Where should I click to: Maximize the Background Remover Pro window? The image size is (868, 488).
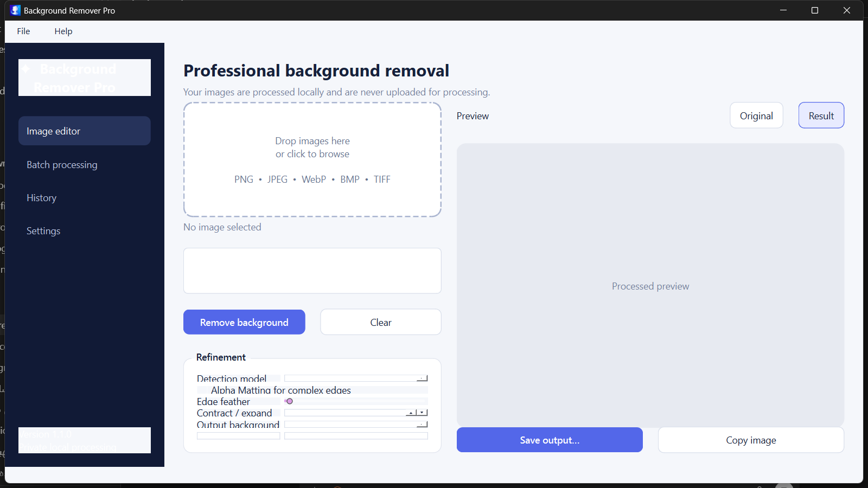[x=815, y=10]
